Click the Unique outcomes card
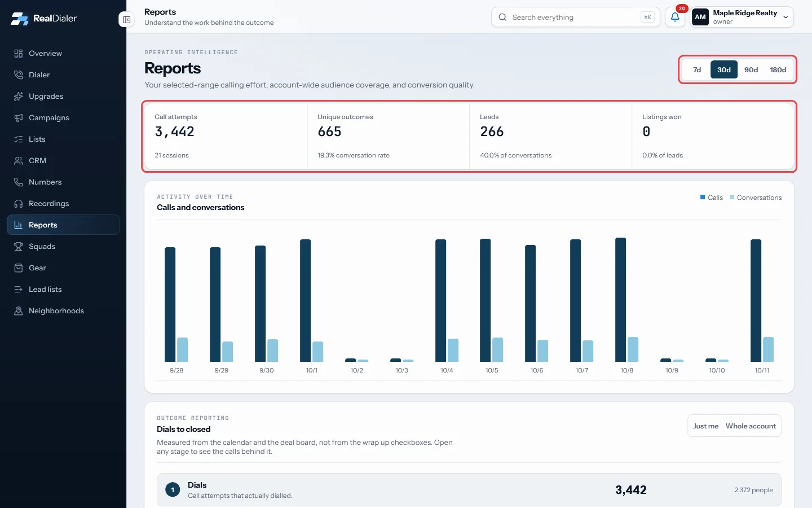The image size is (812, 508). coord(388,136)
